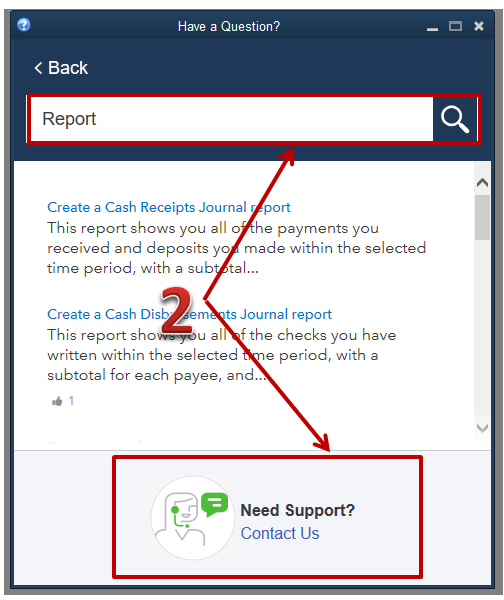The height and width of the screenshot is (600, 504).
Task: Click the results scrollbar thumb
Action: click(482, 218)
